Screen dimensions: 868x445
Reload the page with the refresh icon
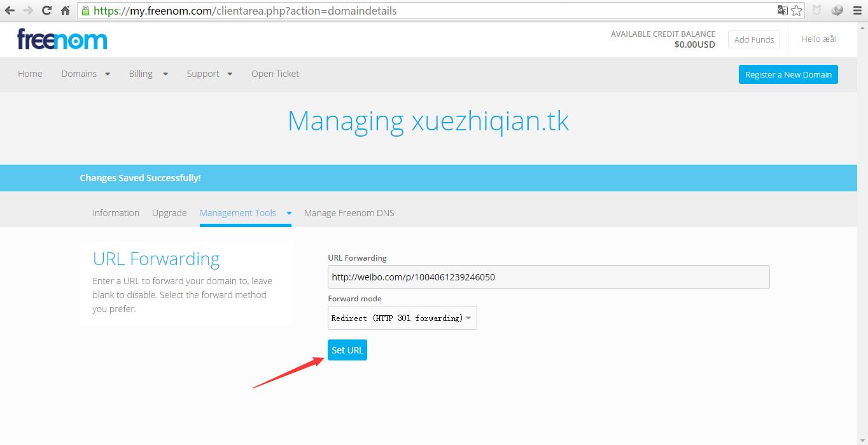coord(46,11)
